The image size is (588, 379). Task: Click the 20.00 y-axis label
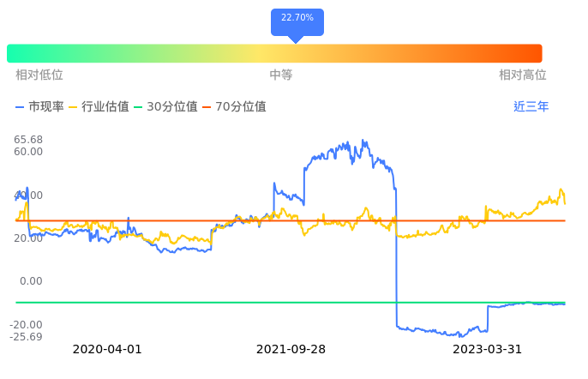point(29,238)
